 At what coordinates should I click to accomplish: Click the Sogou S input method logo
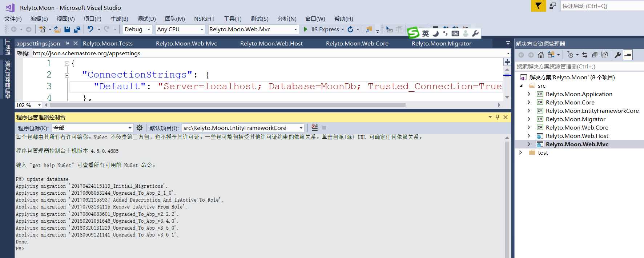[413, 33]
